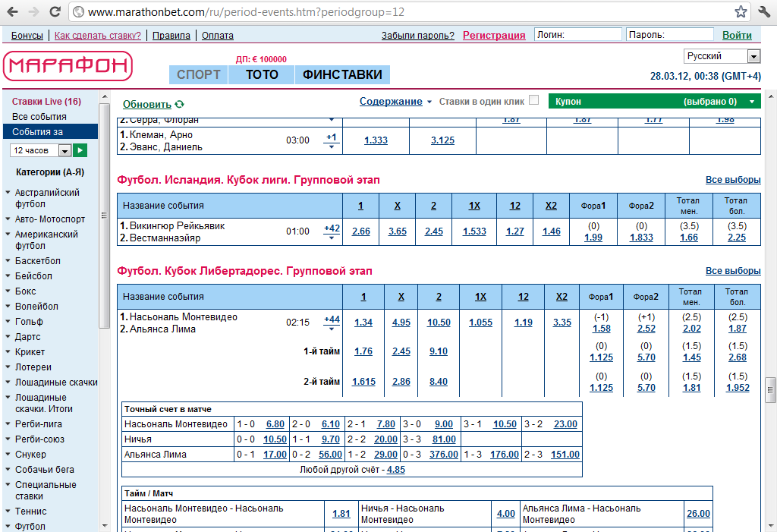Screen dimensions: 777x532
Task: Select 1-й тайм draw odds 2.45
Action: [401, 351]
